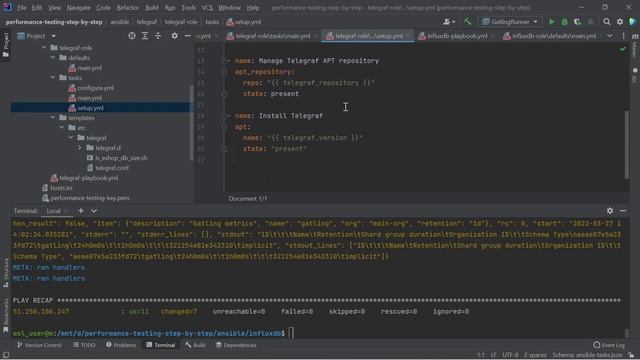640x360 pixels.
Task: Toggle Event Log tool window
Action: (x=609, y=345)
